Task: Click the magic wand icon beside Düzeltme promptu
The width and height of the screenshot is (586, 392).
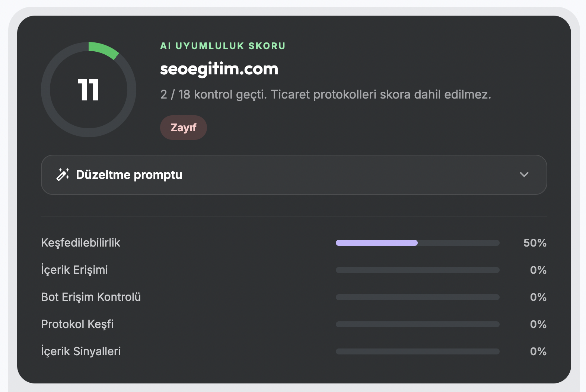Action: pos(63,174)
